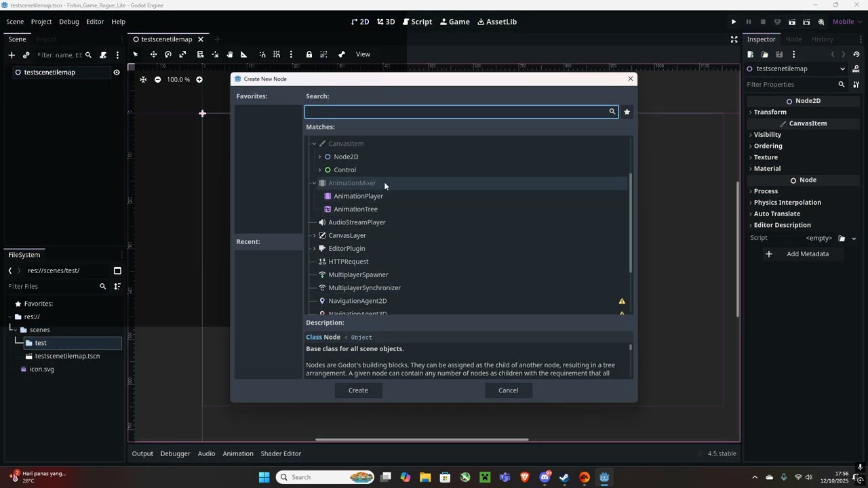The height and width of the screenshot is (488, 868).
Task: Click the favorite star icon beside search
Action: click(x=627, y=112)
